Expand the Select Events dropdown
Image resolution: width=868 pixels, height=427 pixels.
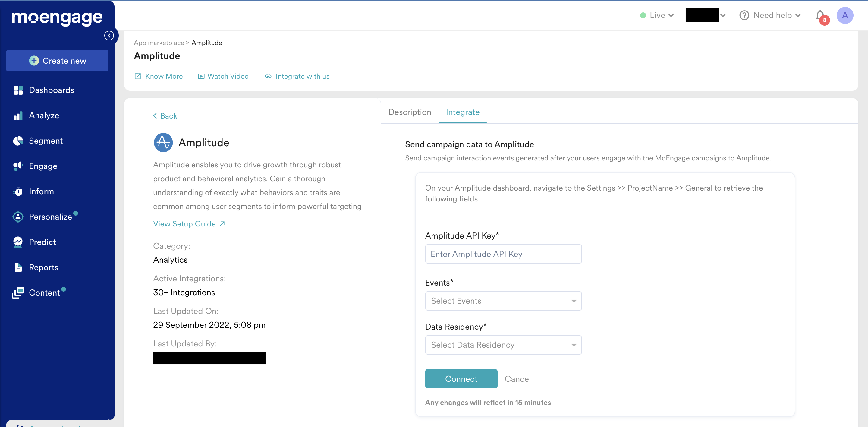503,301
